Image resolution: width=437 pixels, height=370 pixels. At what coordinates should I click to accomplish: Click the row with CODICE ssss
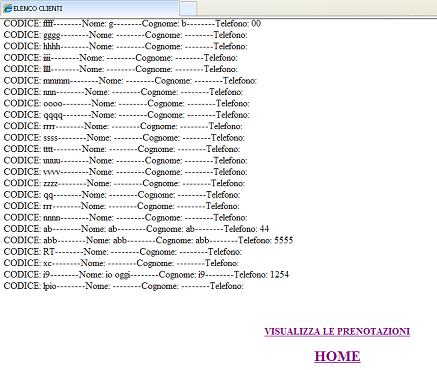(124, 138)
